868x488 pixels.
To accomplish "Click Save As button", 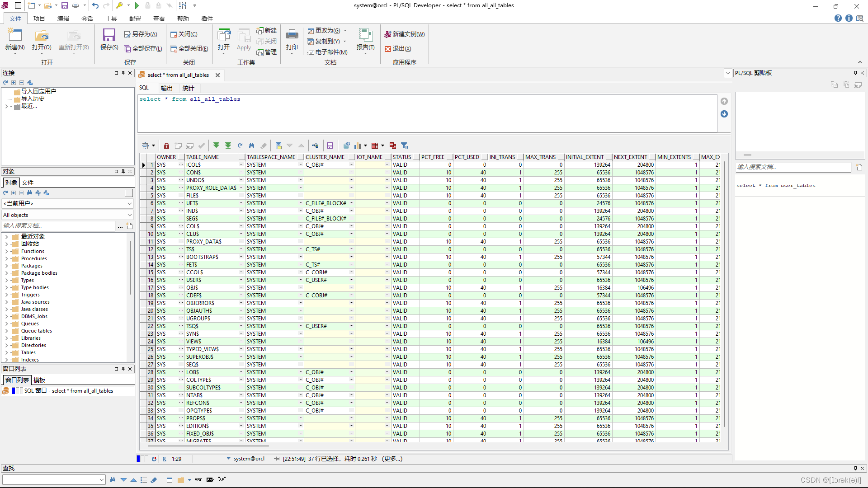I will pos(141,34).
